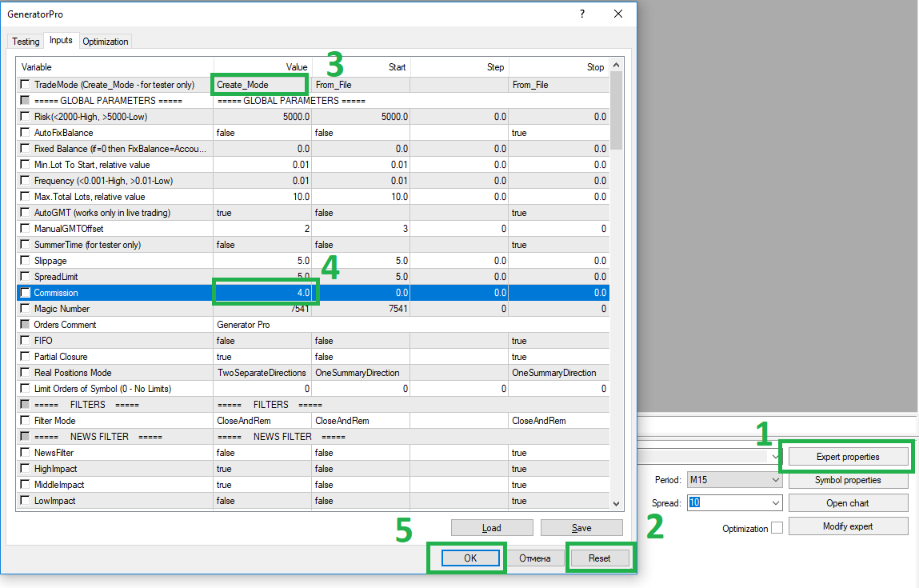Screen dimensions: 919x588
Task: Enable the Risk parameter checkbox
Action: coord(26,117)
